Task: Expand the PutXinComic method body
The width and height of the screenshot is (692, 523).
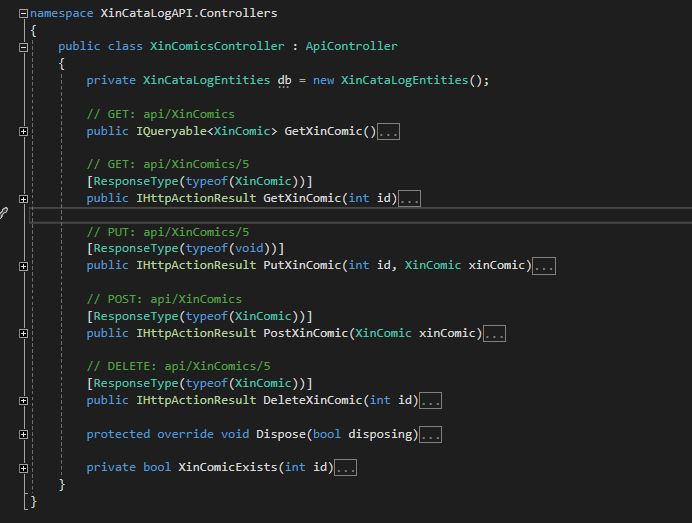Action: point(23,266)
